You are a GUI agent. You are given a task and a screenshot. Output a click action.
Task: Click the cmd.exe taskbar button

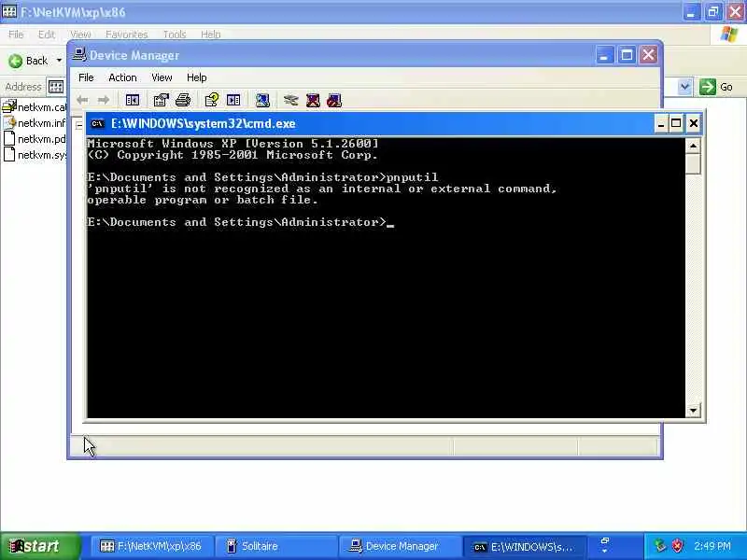coord(524,546)
